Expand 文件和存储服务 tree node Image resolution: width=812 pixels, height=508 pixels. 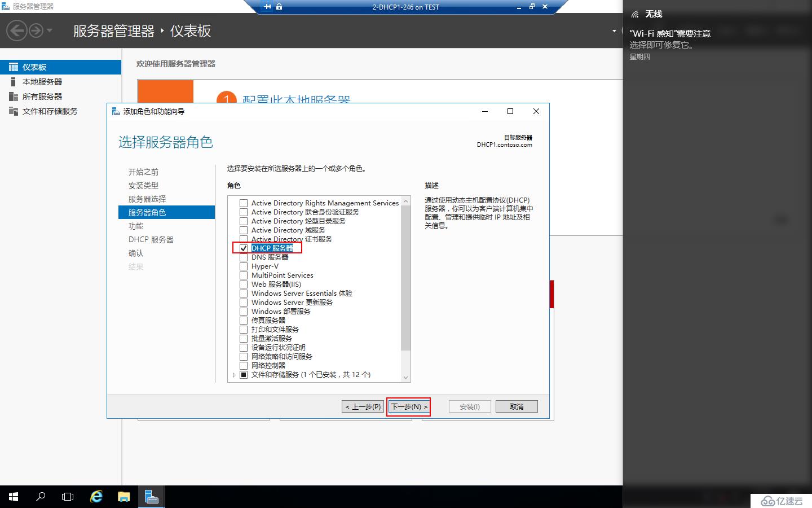point(234,375)
